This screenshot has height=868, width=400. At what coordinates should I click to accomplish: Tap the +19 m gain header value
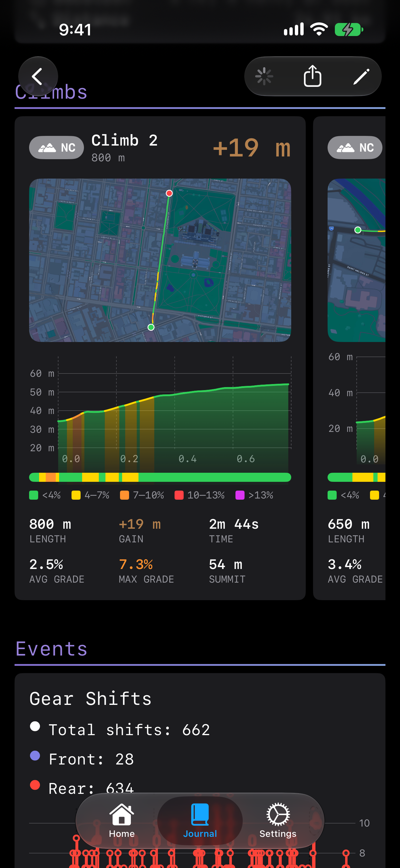252,148
